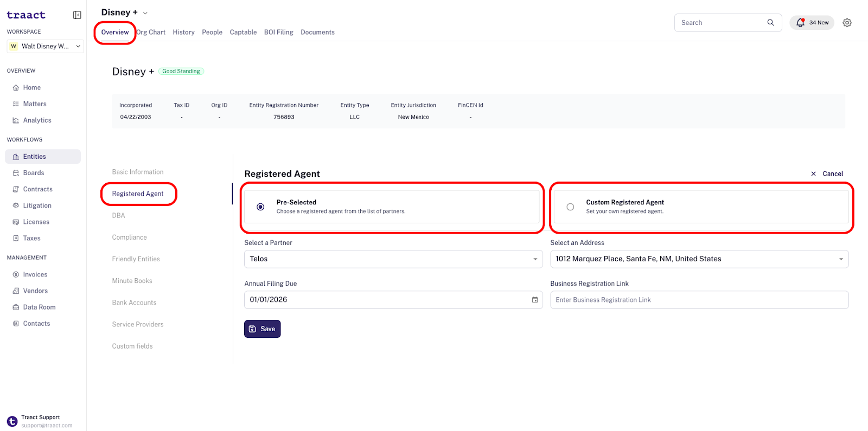
Task: Click the Boards icon
Action: pyautogui.click(x=16, y=173)
